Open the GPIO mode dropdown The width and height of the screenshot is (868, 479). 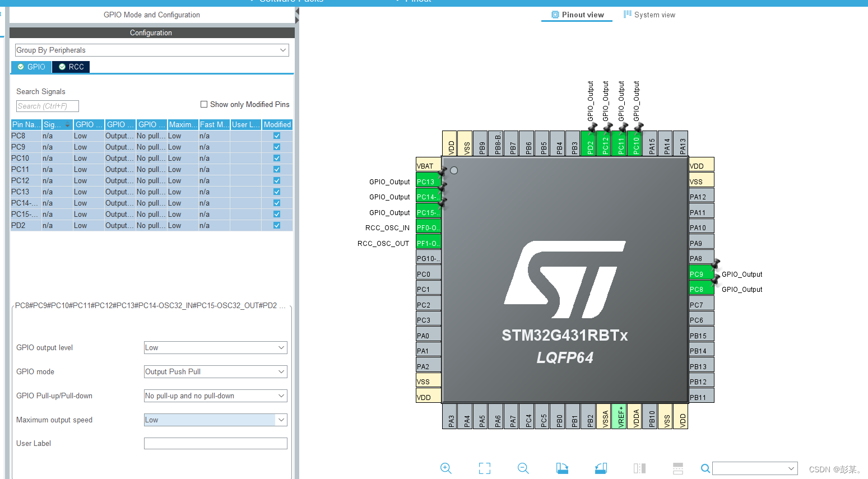click(216, 371)
